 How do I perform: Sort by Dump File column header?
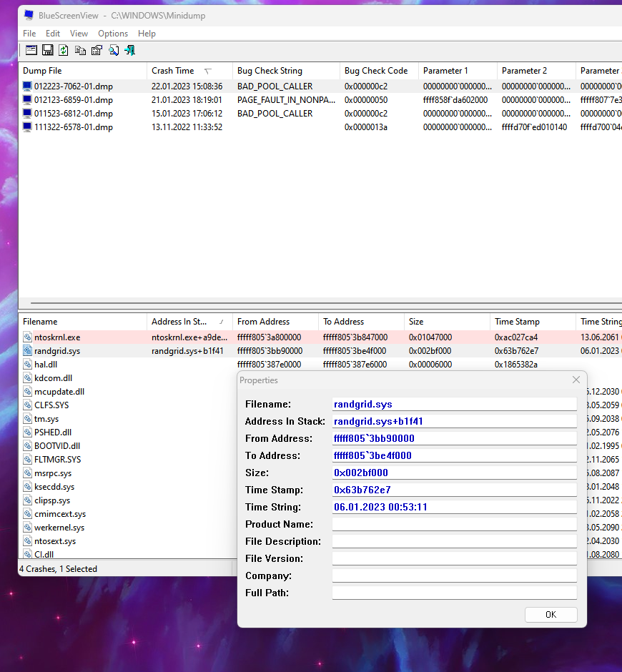82,71
